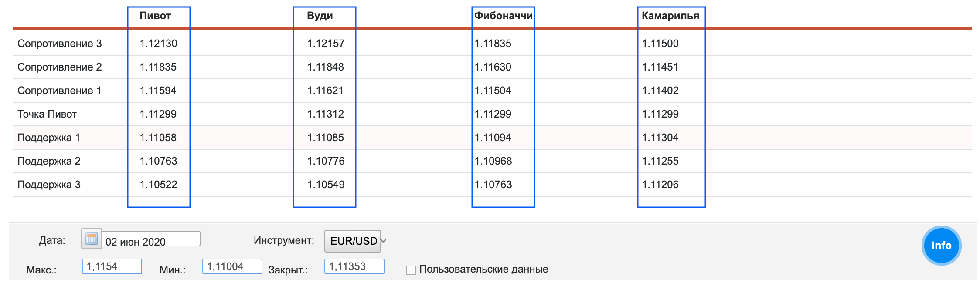Open the calendar date picker icon
This screenshot has width=980, height=283.
[91, 239]
